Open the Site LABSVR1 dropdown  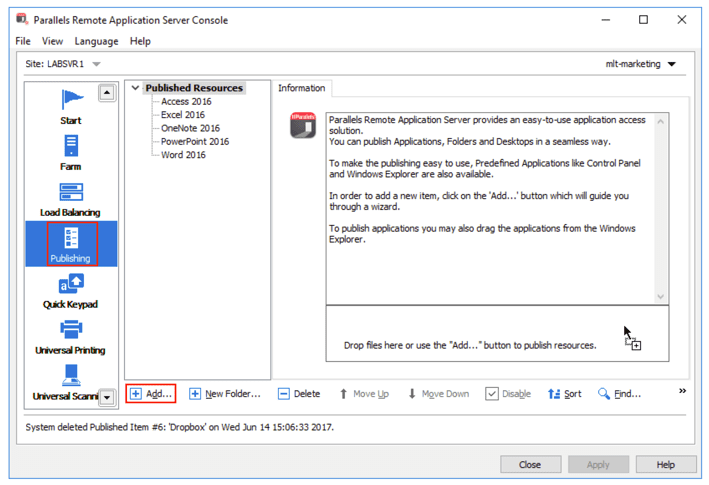click(x=96, y=64)
